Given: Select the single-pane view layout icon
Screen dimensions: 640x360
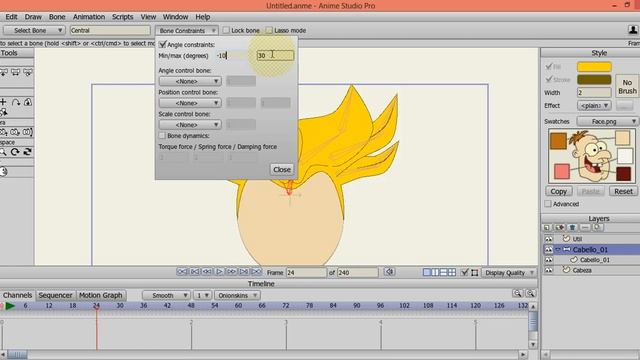Looking at the screenshot, I should (x=427, y=272).
